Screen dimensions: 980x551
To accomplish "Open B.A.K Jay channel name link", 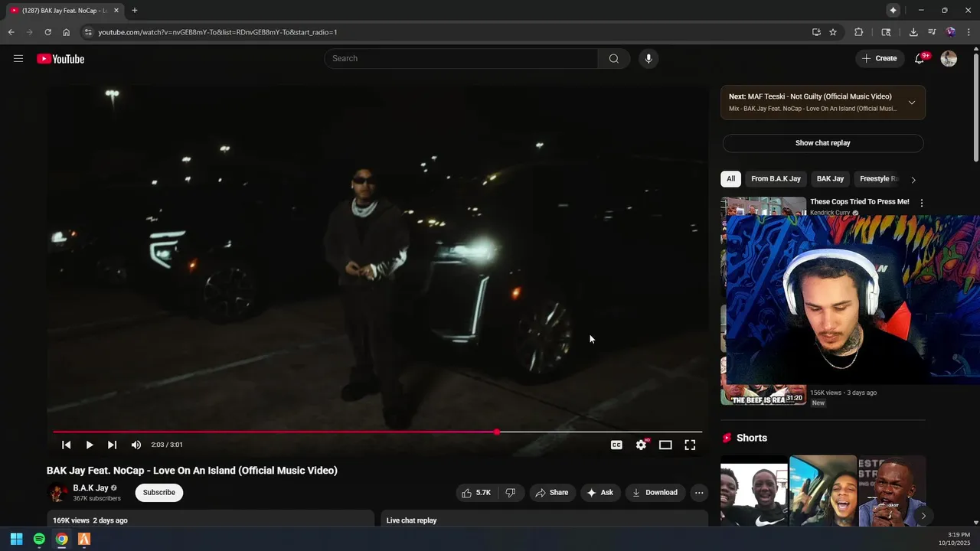I will 90,488.
